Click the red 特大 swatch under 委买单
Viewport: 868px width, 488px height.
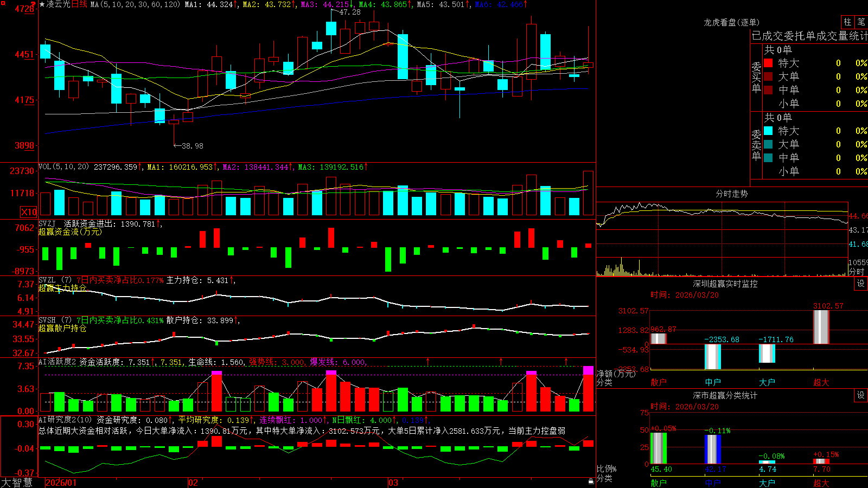point(768,63)
